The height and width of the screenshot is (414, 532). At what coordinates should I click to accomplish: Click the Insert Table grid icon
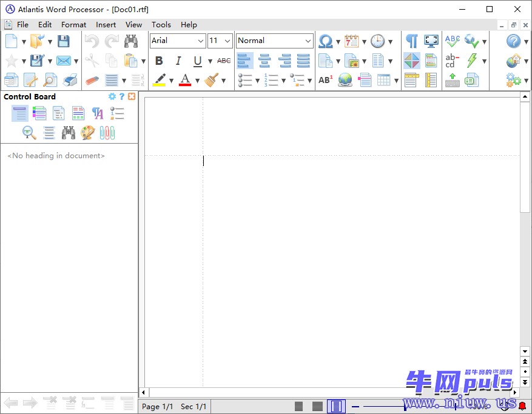(x=384, y=81)
